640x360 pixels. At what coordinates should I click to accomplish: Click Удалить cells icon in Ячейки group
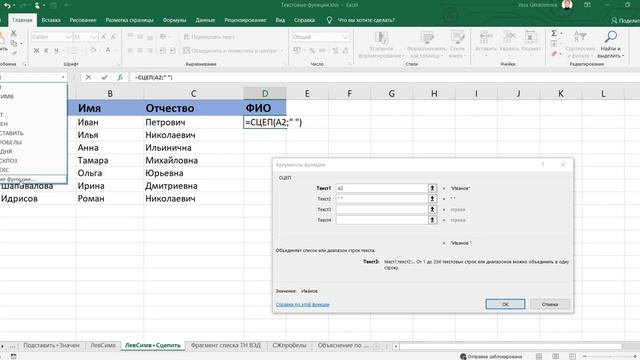(509, 38)
